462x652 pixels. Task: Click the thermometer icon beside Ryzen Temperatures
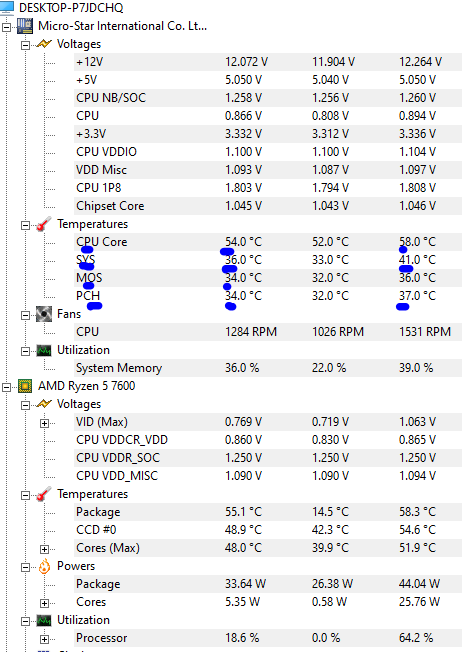pyautogui.click(x=44, y=494)
